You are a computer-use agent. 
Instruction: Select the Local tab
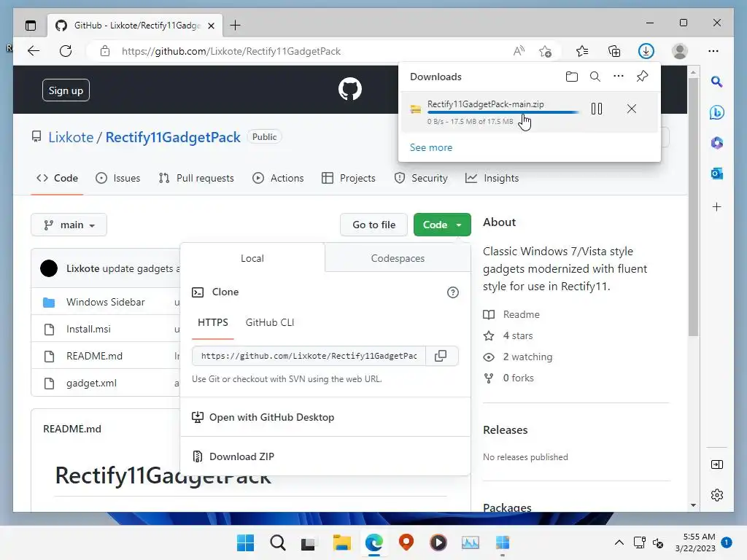tap(252, 258)
